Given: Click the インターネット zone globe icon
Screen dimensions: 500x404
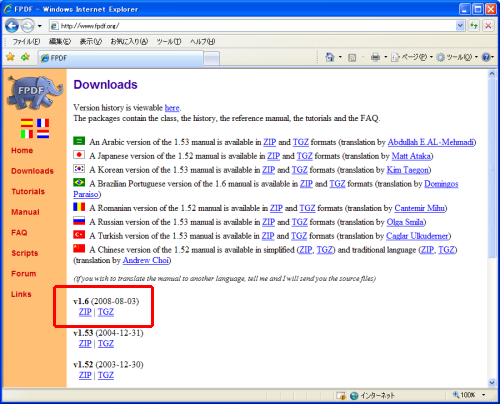Looking at the screenshot, I should [354, 396].
